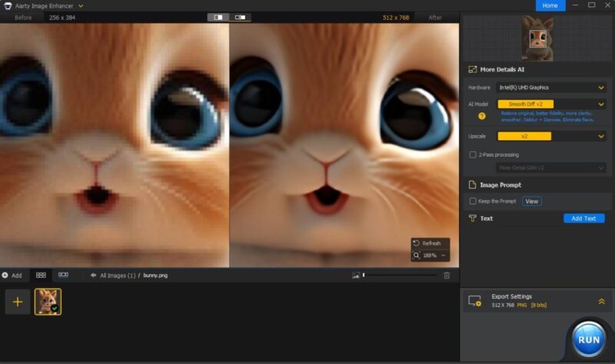
Task: Enable the Keep the Prompt checkbox
Action: (x=473, y=201)
